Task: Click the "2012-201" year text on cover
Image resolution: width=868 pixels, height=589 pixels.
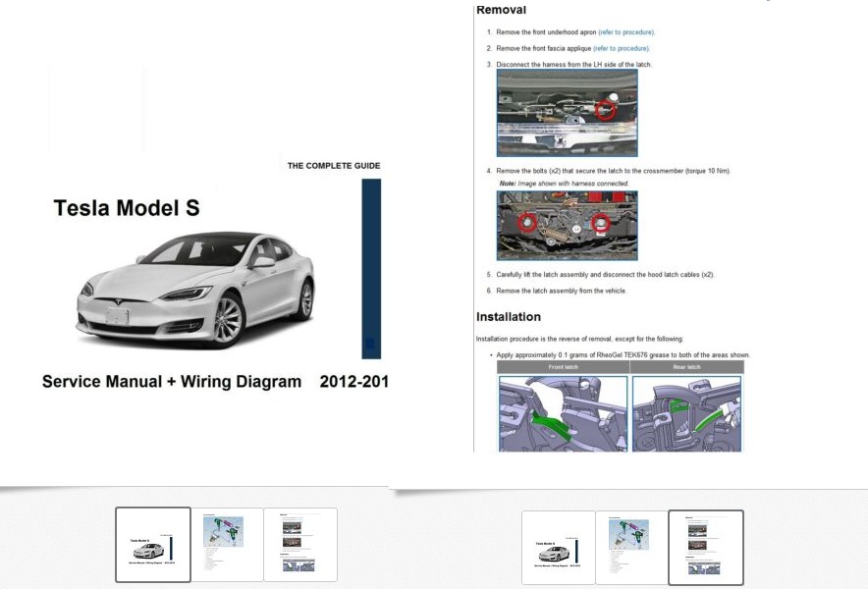Action: pyautogui.click(x=354, y=382)
